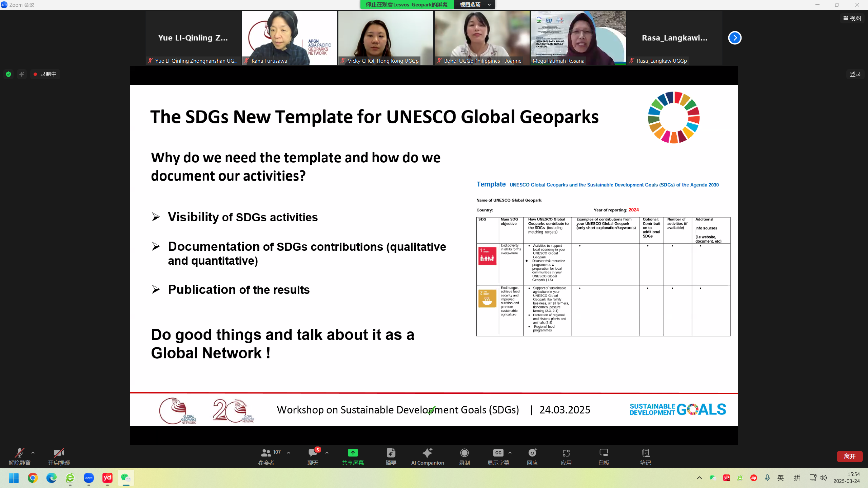The image size is (868, 488).
Task: Open the 视图 view layout menu
Action: coord(852,18)
